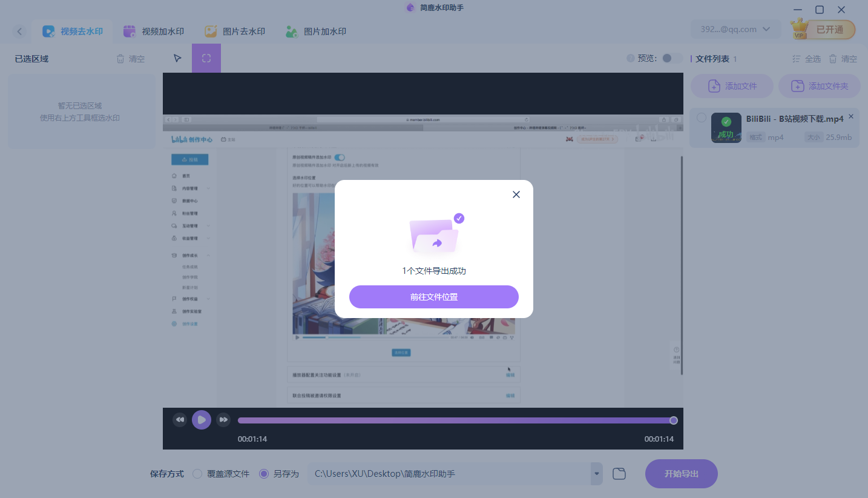Click the 预览 help info icon

point(631,58)
